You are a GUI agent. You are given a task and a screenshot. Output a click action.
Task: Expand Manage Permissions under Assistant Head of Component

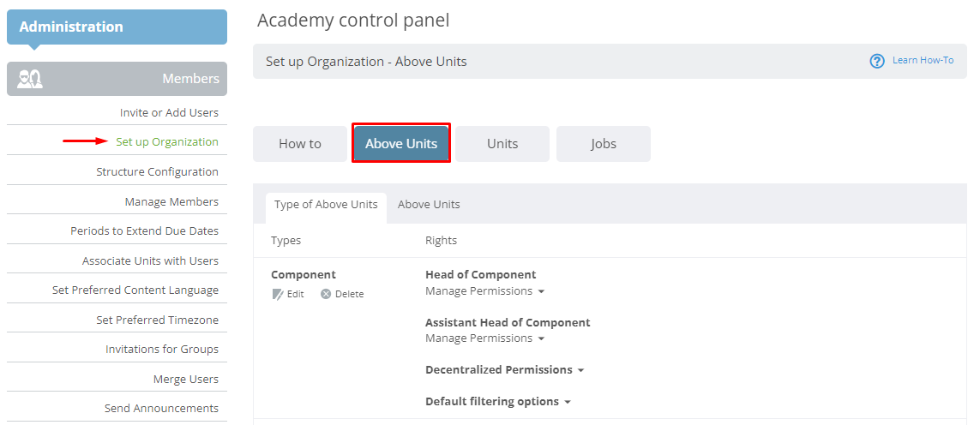[x=485, y=338]
